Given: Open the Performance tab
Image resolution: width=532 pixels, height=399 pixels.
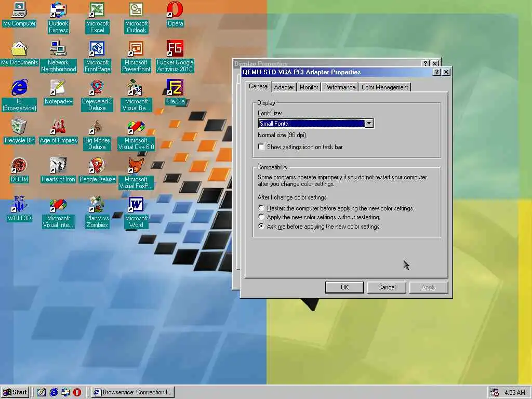Looking at the screenshot, I should tap(340, 87).
